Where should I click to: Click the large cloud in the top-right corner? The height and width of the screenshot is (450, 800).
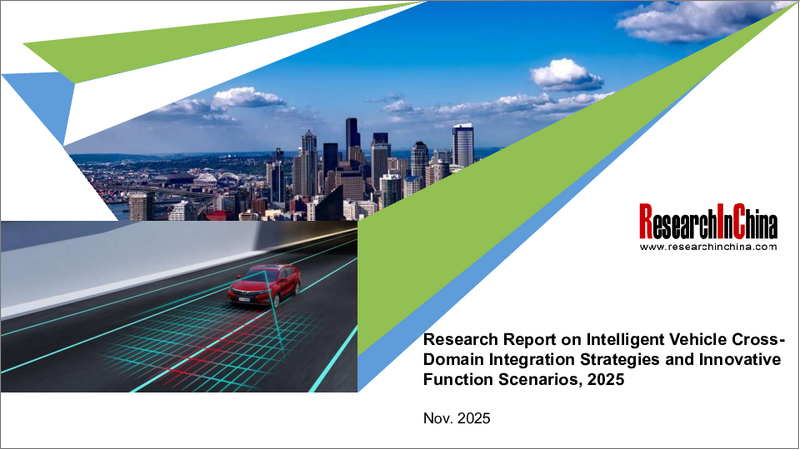tap(690, 20)
